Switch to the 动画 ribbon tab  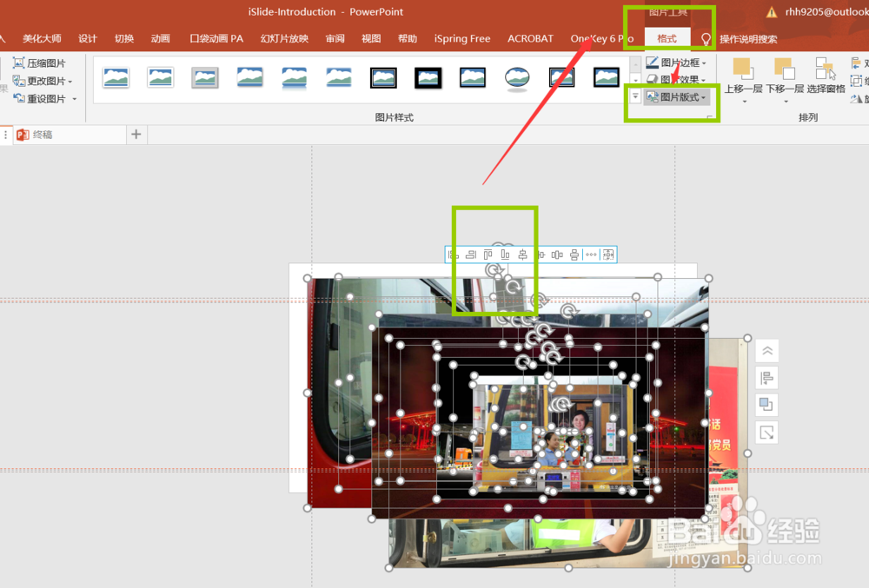160,39
